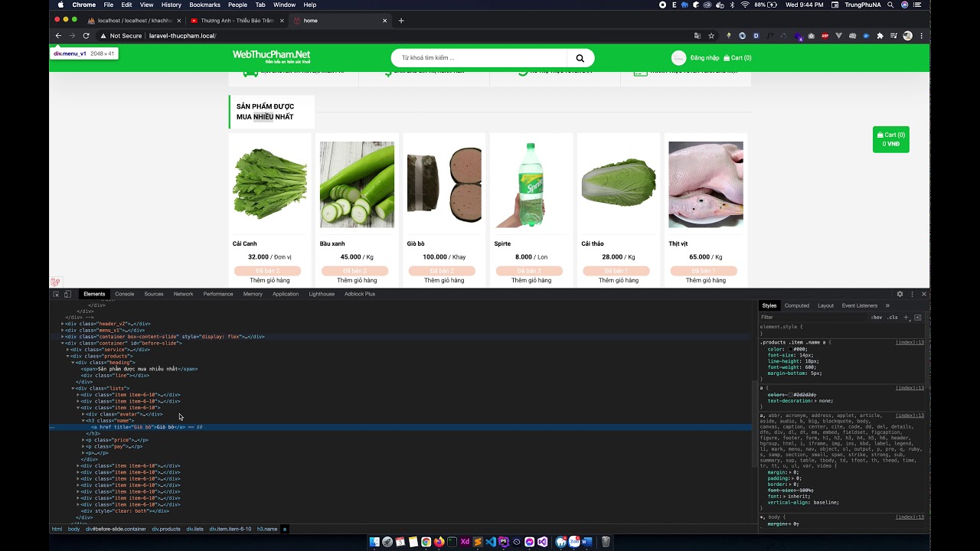The image size is (980, 551).
Task: Bookmark this page with the star icon
Action: [711, 36]
